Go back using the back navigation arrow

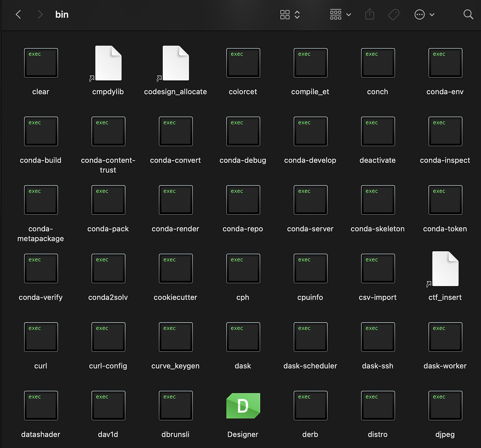pos(18,14)
